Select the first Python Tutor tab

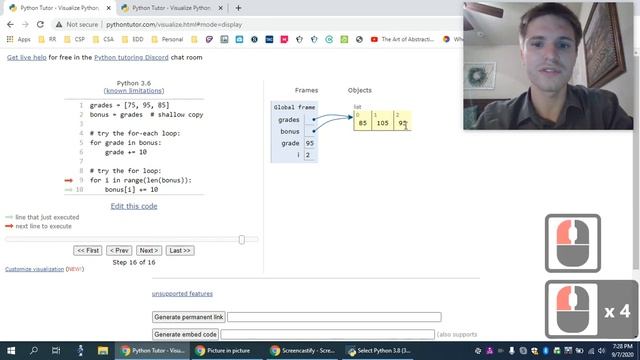[60, 8]
